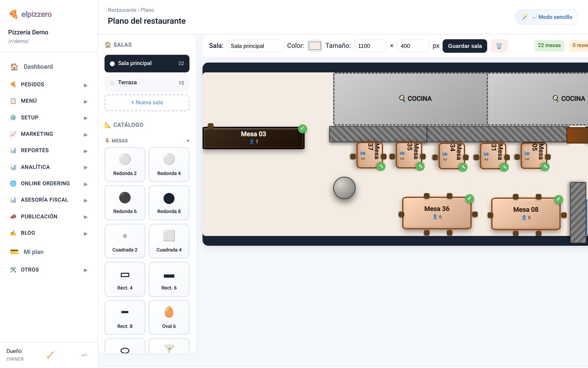Toggle the green check on Mesa 36
The width and height of the screenshot is (588, 368).
click(469, 199)
